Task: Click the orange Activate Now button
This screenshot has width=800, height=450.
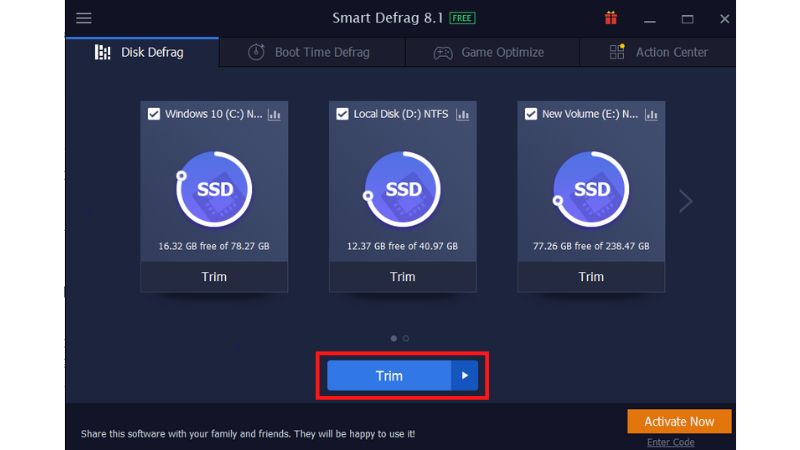Action: 679,421
